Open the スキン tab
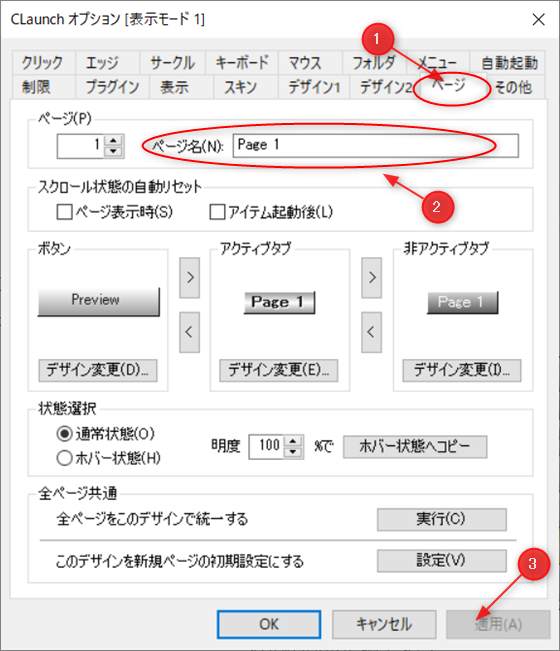This screenshot has width=560, height=651. coord(246,87)
